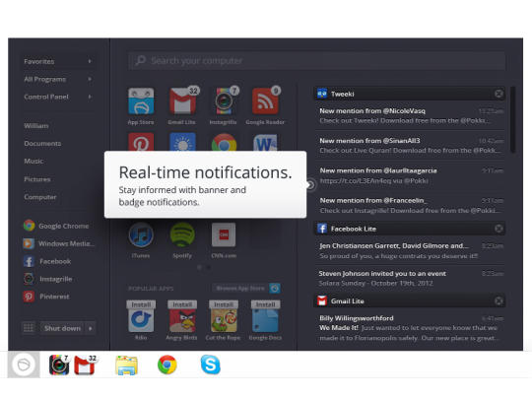Viewport: 532px width, 399px height.
Task: Open Spotify app tile
Action: [x=182, y=234]
